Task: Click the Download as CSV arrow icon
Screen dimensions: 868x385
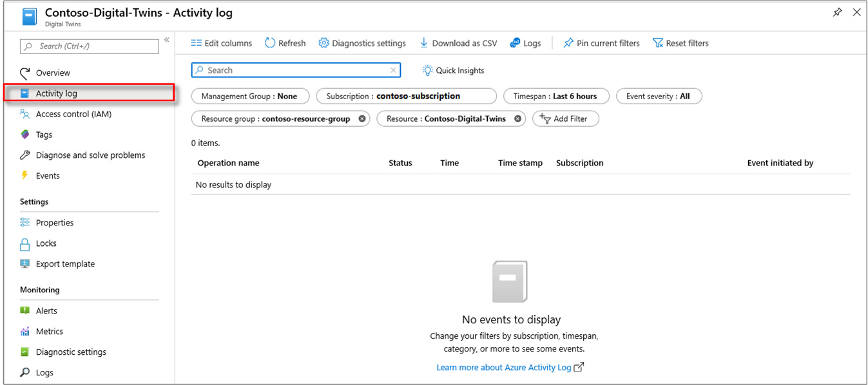Action: tap(424, 43)
